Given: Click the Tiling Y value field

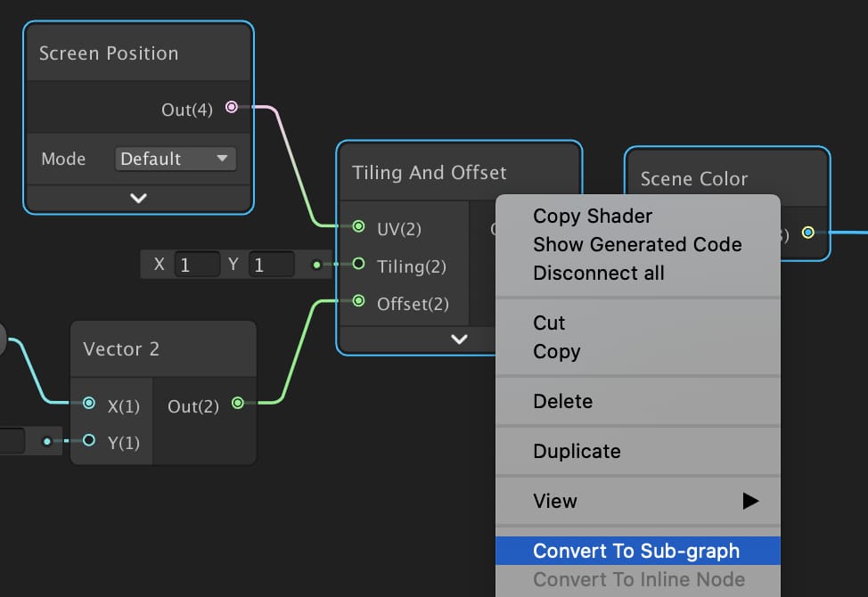Looking at the screenshot, I should [x=270, y=265].
